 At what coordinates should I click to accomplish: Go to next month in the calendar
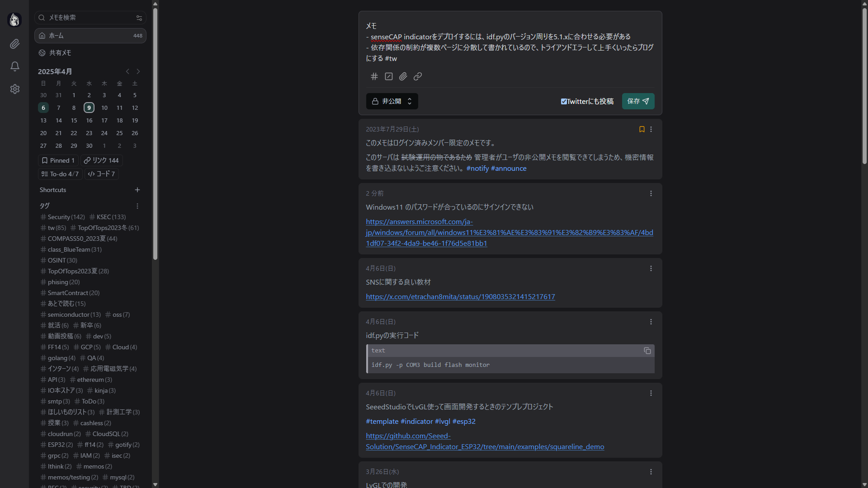(138, 71)
